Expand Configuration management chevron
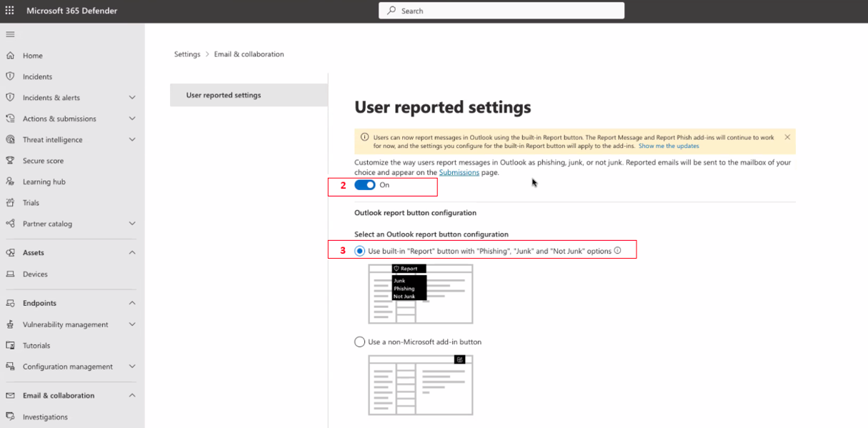This screenshot has width=868, height=428. click(132, 367)
